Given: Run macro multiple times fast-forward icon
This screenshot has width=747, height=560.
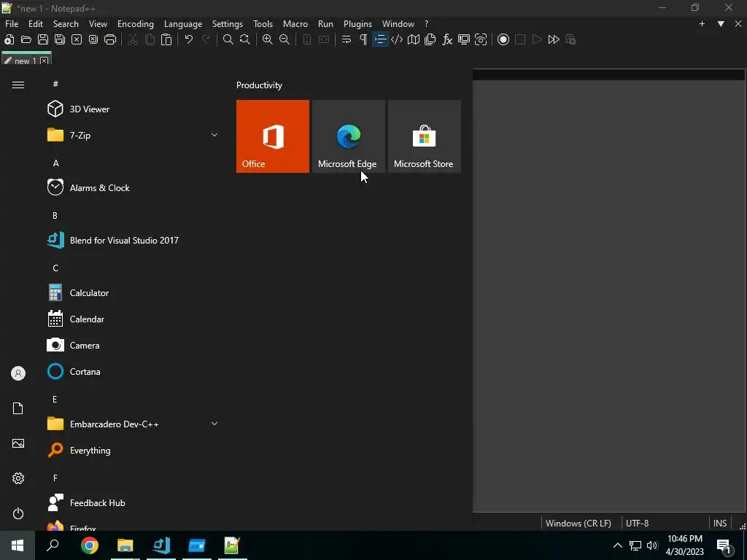Looking at the screenshot, I should pyautogui.click(x=554, y=39).
